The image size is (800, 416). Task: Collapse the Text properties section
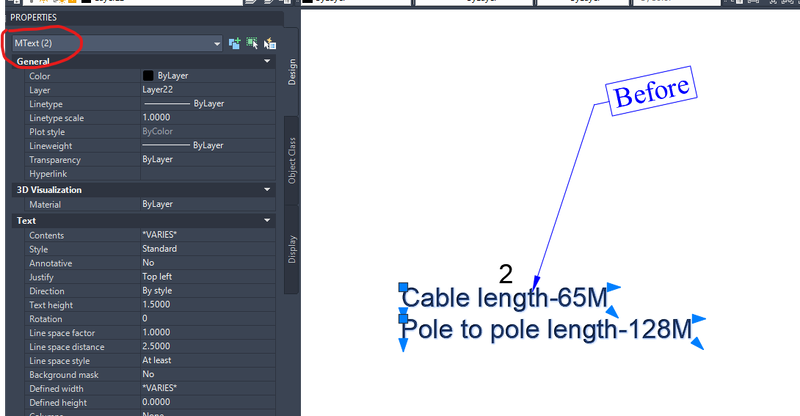pos(267,221)
